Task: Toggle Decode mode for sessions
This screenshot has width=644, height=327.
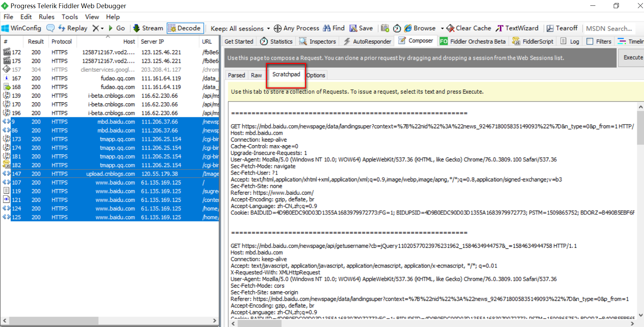Action: [185, 28]
